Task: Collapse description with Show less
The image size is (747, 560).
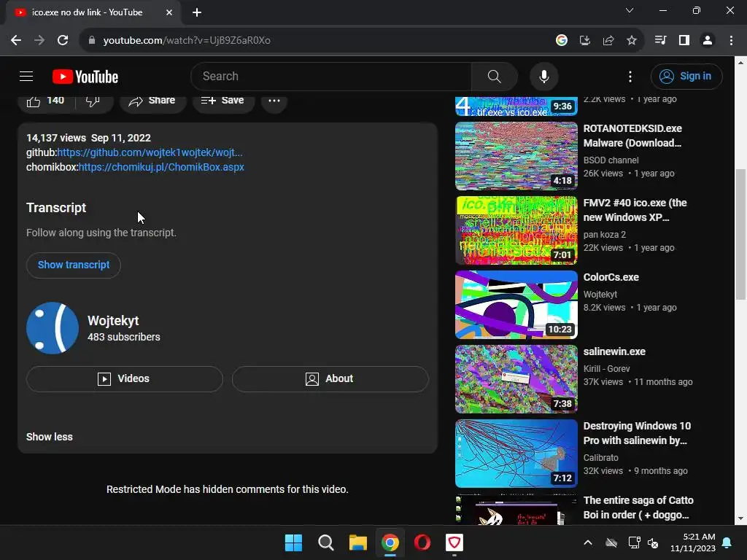Action: click(49, 437)
